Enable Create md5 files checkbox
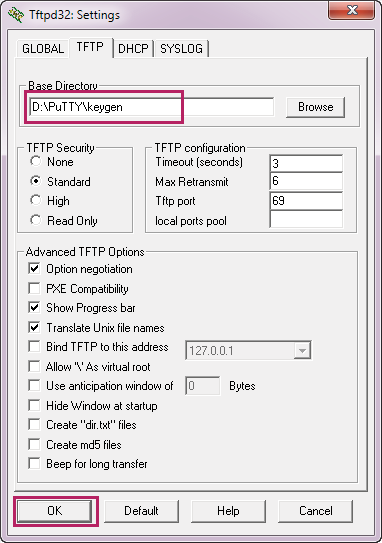The height and width of the screenshot is (543, 382). (x=34, y=444)
